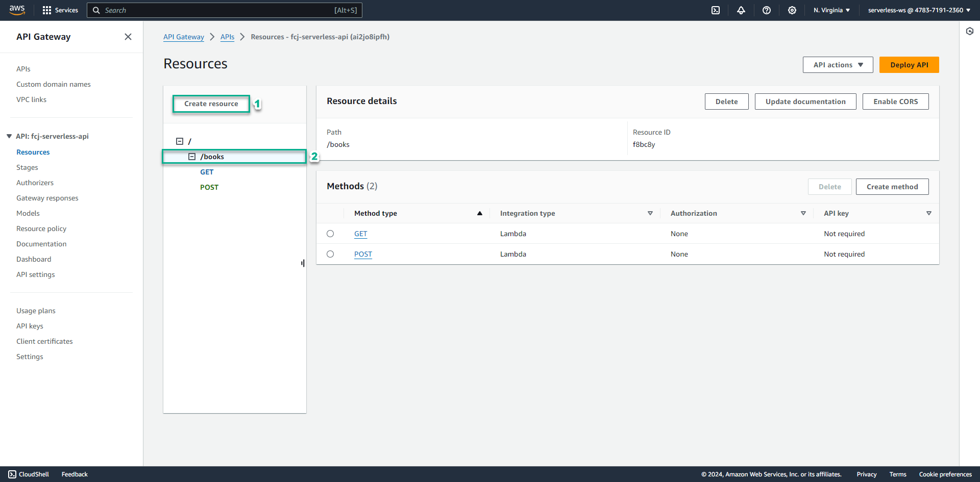Open the settings gear in top bar
Viewport: 980px width, 482px height.
[792, 10]
